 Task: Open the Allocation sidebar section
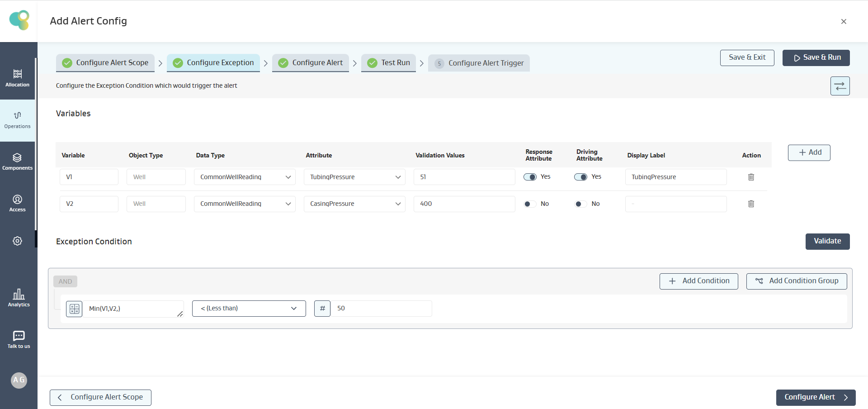pyautogui.click(x=17, y=78)
